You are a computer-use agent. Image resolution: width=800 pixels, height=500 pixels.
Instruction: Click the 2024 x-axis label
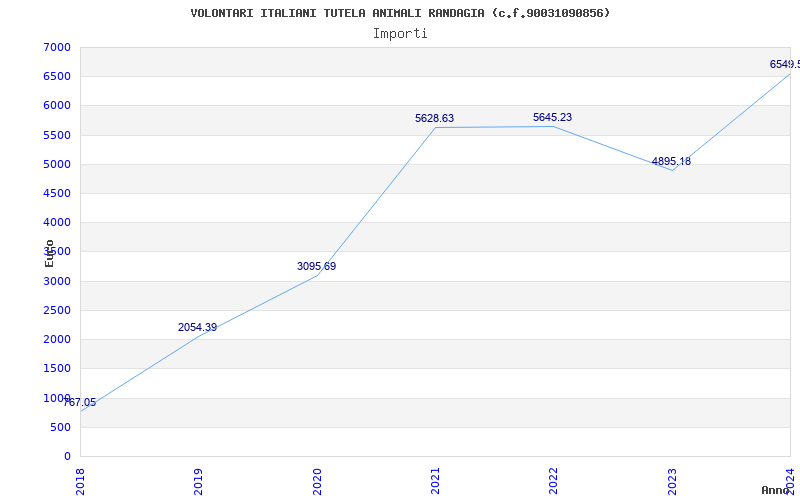790,481
